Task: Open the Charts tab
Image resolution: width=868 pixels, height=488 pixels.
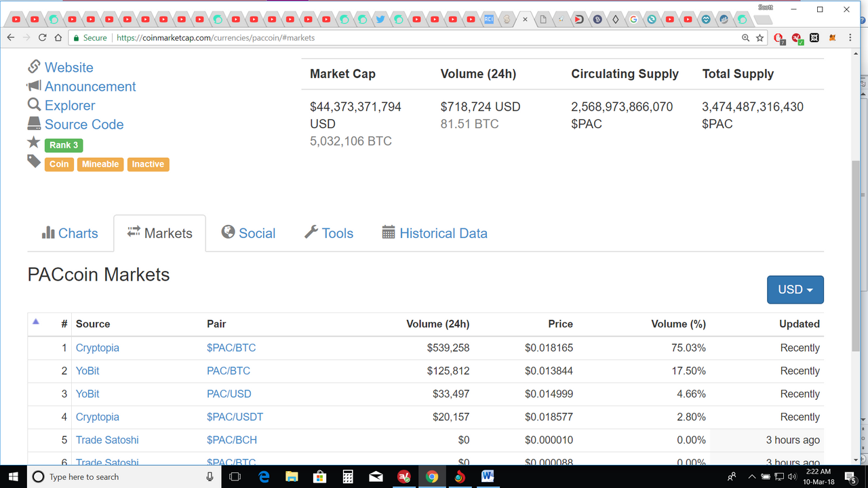Action: coord(70,233)
